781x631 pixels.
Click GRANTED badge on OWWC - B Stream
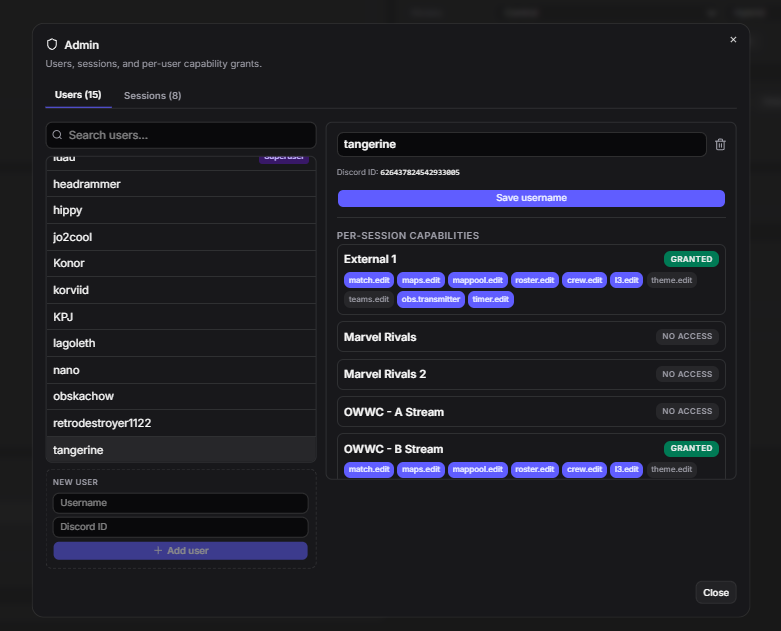coord(691,448)
